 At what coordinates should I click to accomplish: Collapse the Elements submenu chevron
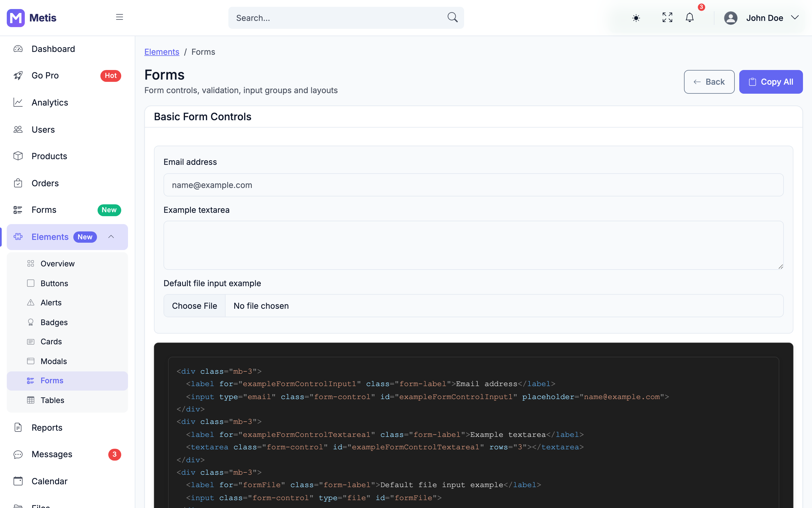(111, 237)
